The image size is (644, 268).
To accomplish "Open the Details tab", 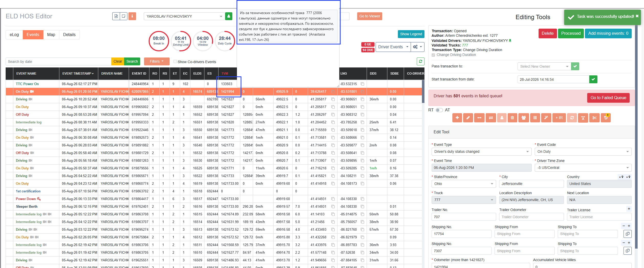I will tap(69, 34).
